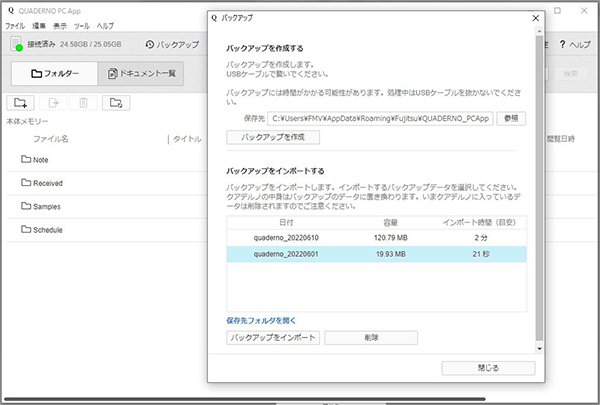Open the ヘルプ menu
This screenshot has height=405, width=600.
click(105, 26)
